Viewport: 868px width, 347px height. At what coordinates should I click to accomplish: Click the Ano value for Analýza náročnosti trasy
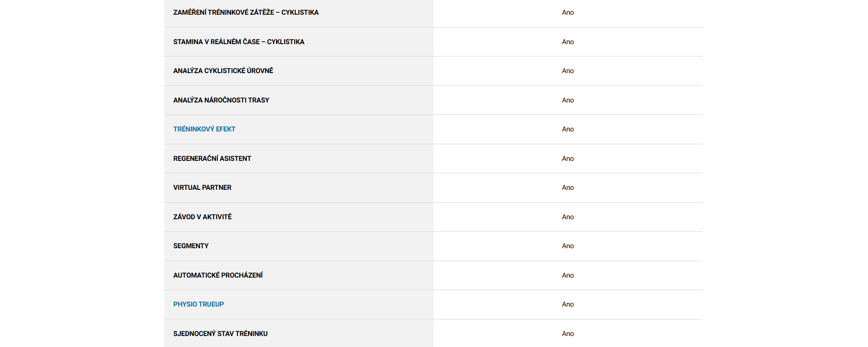click(567, 100)
